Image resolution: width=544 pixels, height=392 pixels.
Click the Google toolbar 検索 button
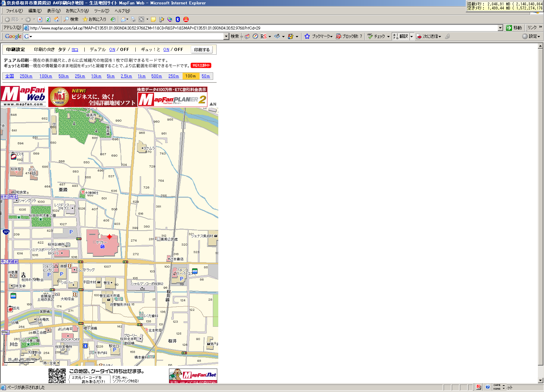pos(235,36)
